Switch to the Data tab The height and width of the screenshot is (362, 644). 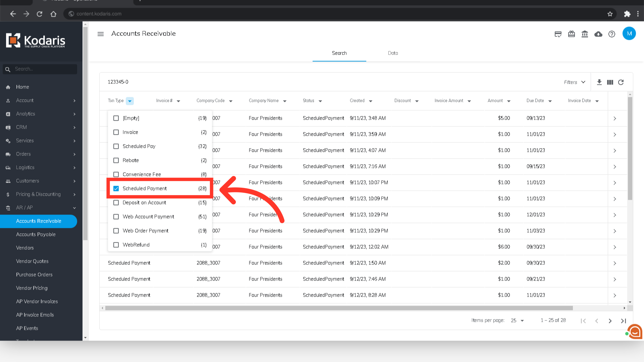coord(393,53)
